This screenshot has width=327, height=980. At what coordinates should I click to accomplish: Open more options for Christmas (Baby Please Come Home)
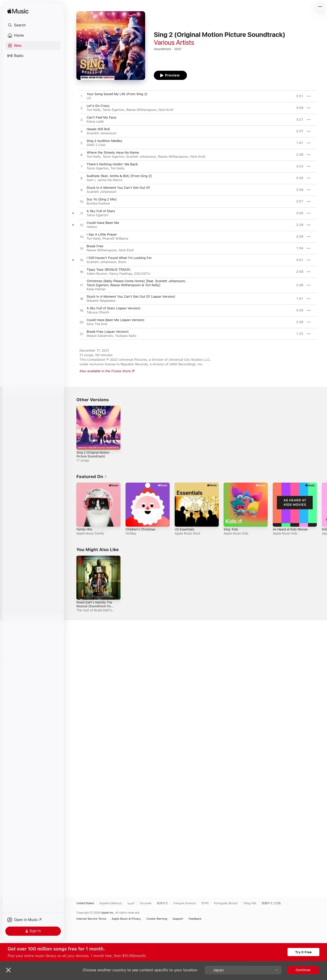tap(309, 285)
